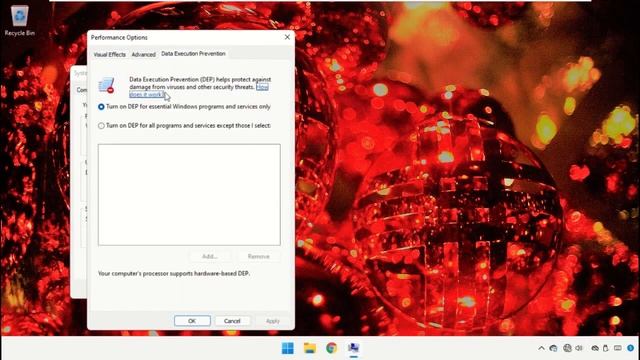Image resolution: width=640 pixels, height=360 pixels.
Task: Switch to the Advanced tab
Action: [x=143, y=54]
